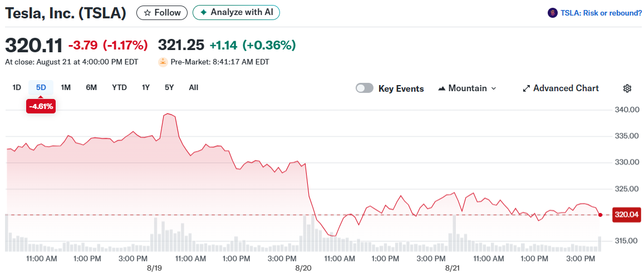Click the 8/21 date label on axis
The image size is (644, 273).
coord(453,267)
